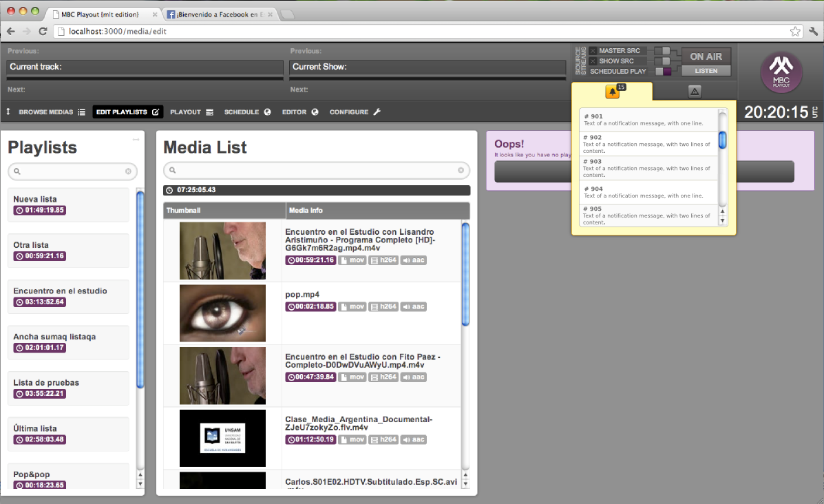Open the browser wrench menu
The width and height of the screenshot is (824, 504).
point(814,32)
